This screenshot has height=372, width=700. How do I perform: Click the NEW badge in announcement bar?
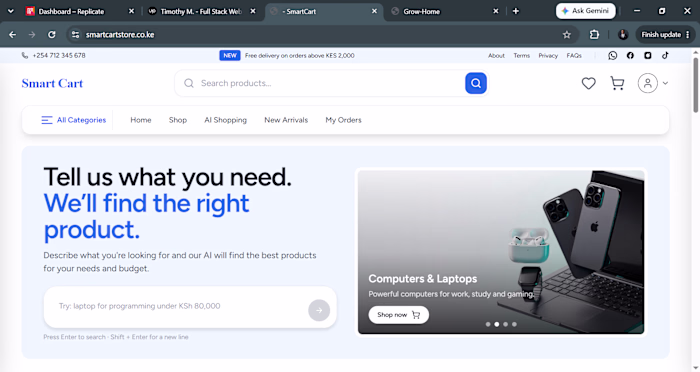(230, 55)
